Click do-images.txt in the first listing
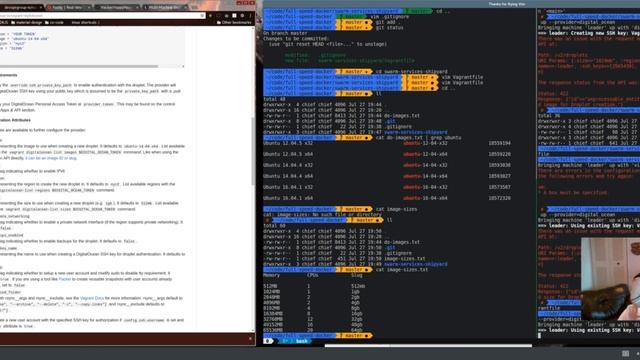Viewport: 640px width, 360px height. coord(402,116)
